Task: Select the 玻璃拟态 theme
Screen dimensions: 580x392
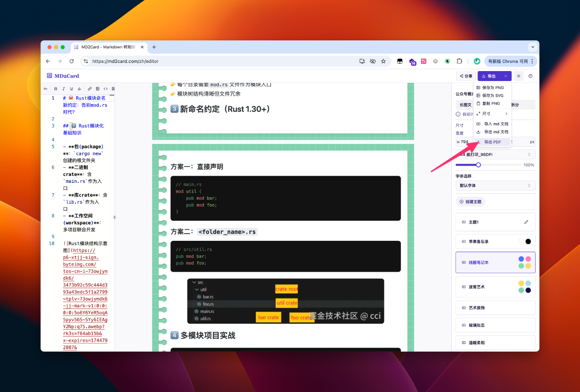Action: click(495, 325)
